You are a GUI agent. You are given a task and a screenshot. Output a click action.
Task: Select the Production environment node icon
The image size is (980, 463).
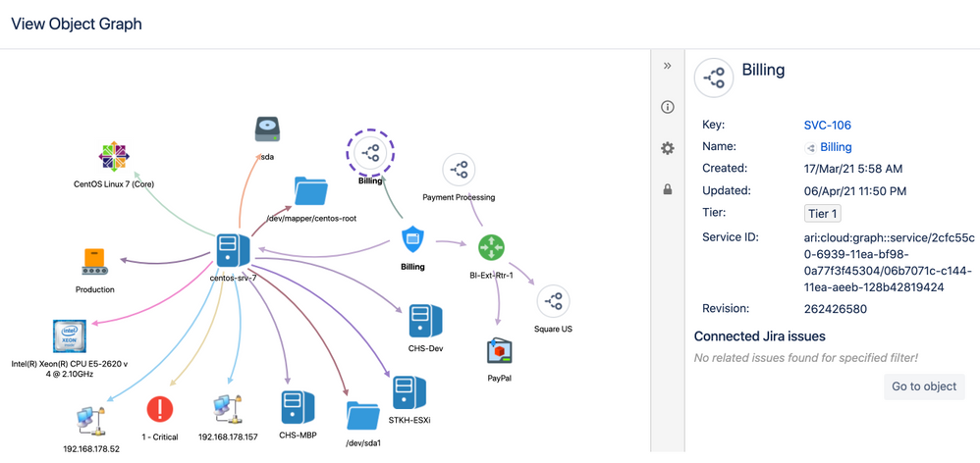[95, 262]
